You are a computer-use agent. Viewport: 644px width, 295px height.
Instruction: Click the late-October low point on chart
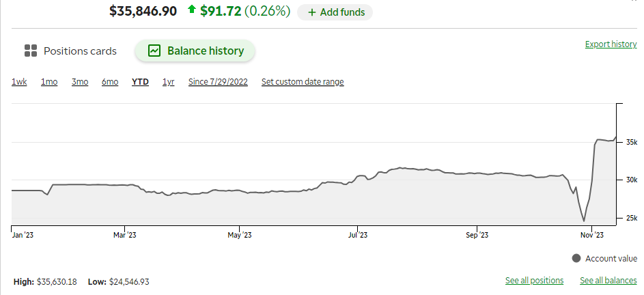click(584, 221)
